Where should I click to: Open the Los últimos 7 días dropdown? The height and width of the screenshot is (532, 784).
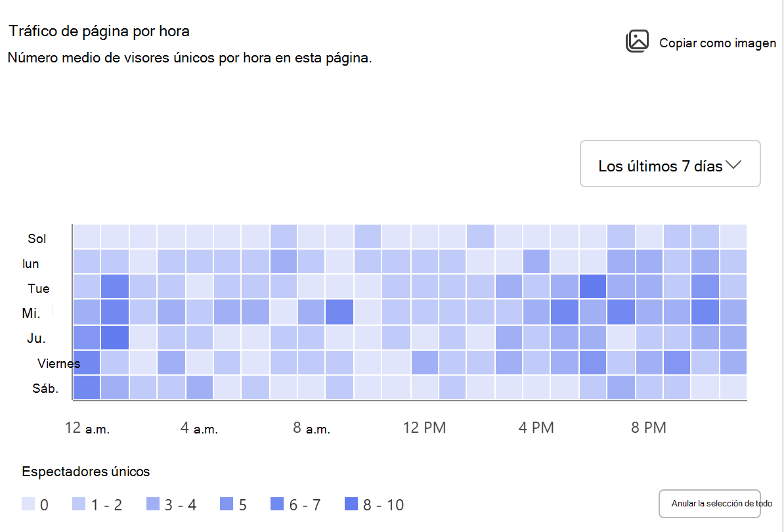(670, 164)
